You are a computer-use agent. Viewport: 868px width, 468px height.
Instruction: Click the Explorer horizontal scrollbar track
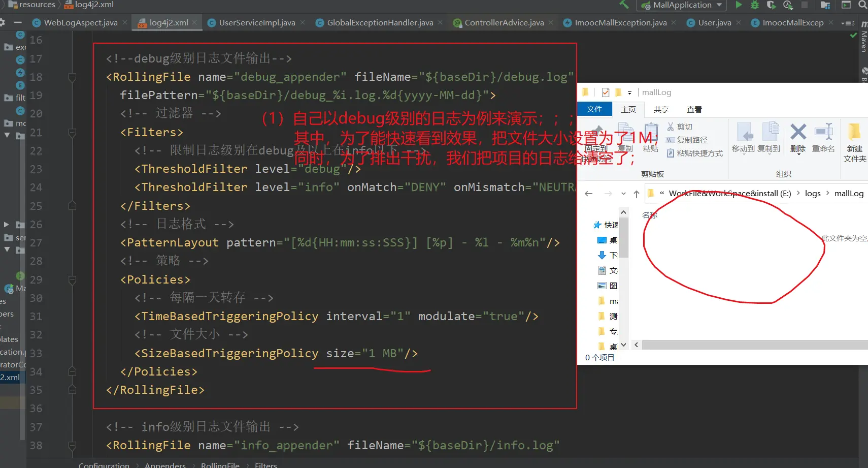[x=751, y=345]
